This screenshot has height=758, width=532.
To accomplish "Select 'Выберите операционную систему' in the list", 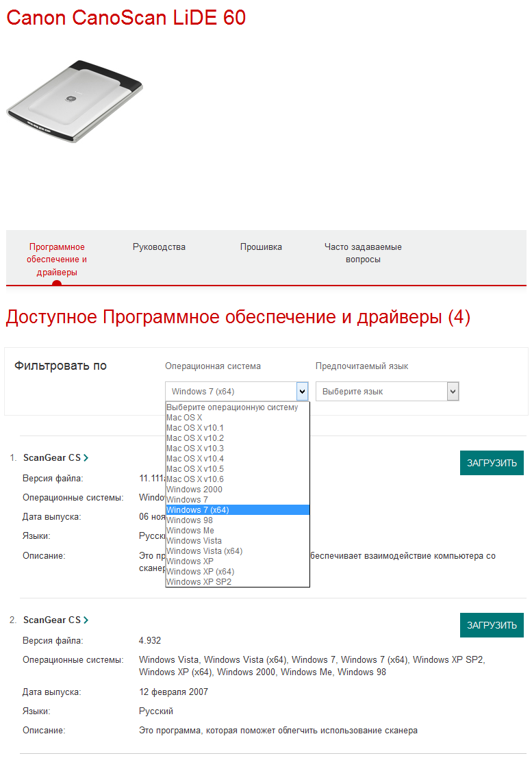I will point(238,407).
